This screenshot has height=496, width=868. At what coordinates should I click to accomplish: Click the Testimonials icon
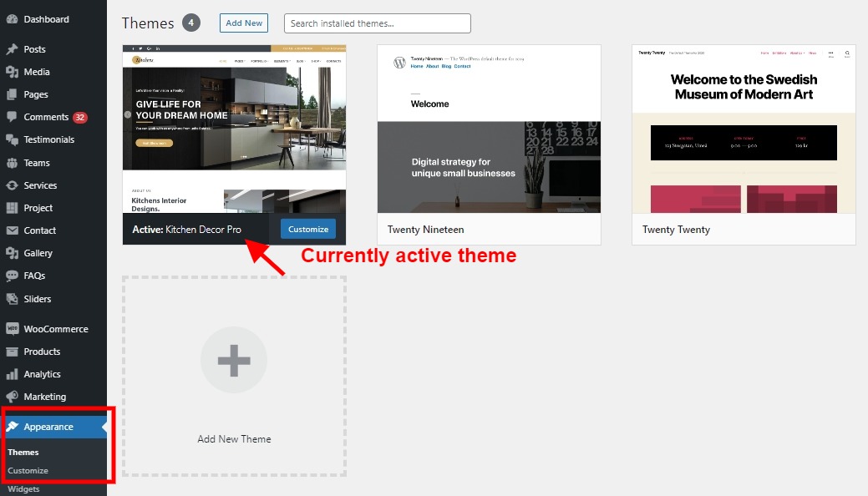[x=12, y=139]
